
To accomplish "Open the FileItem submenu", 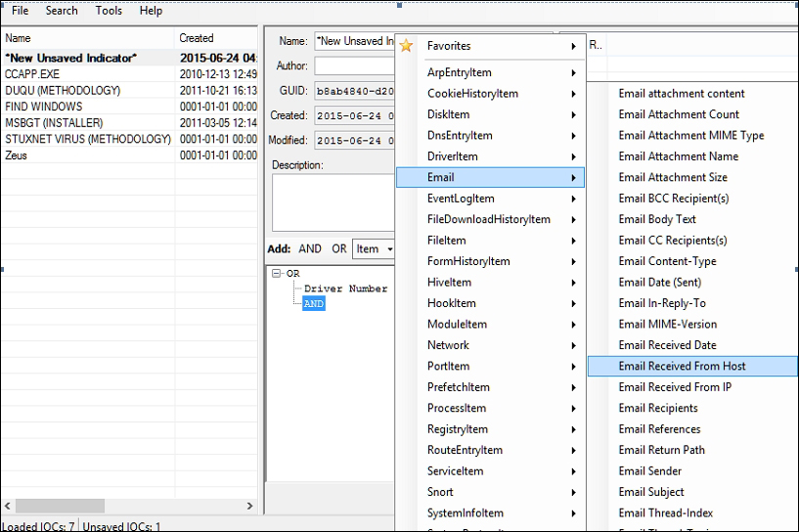I will 490,240.
